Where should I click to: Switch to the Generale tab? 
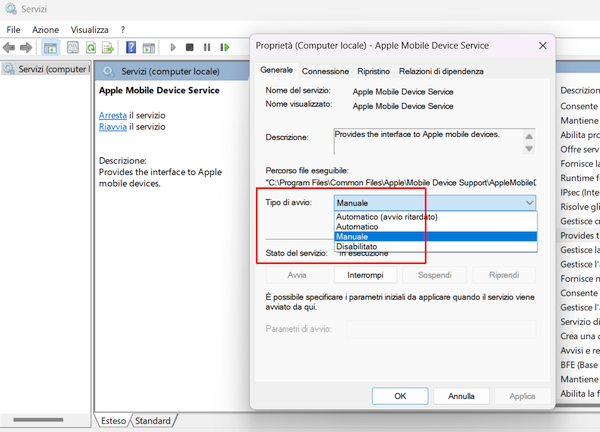(276, 70)
